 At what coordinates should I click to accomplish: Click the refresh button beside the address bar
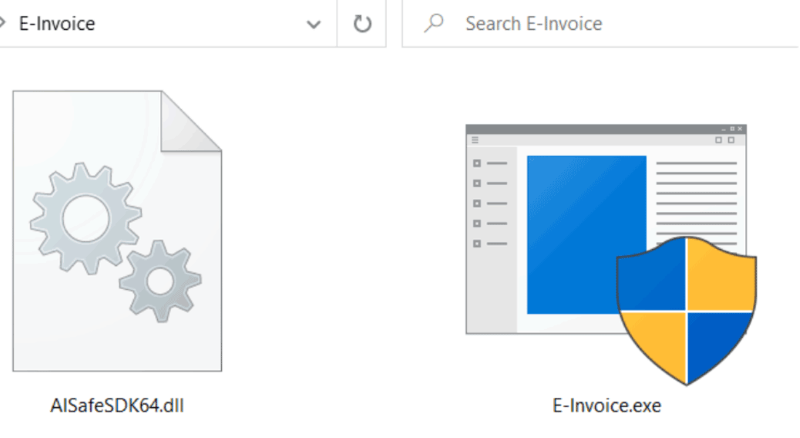[362, 23]
